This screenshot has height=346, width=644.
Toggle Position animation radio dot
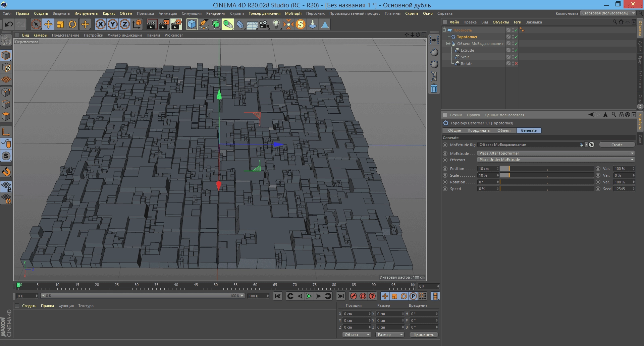pos(445,169)
